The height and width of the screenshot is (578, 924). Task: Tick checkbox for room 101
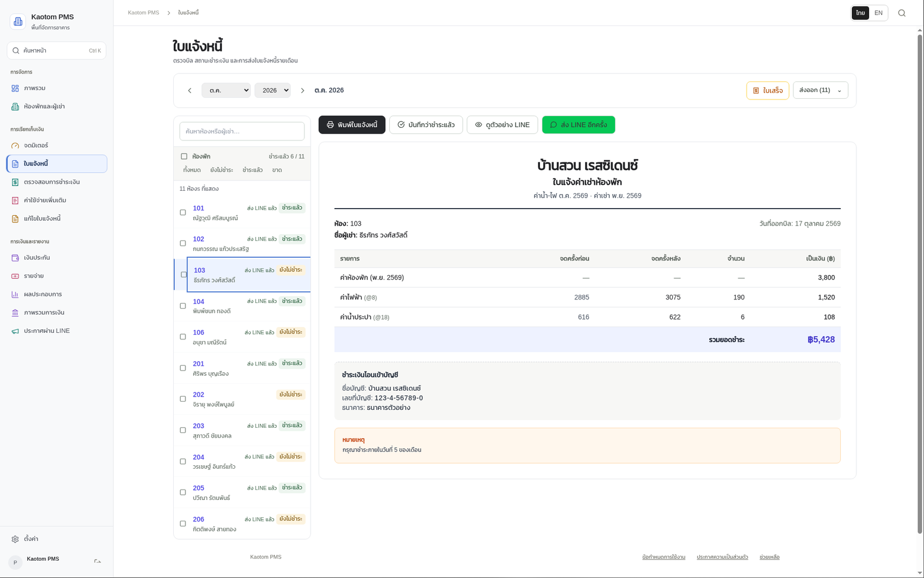coord(183,213)
